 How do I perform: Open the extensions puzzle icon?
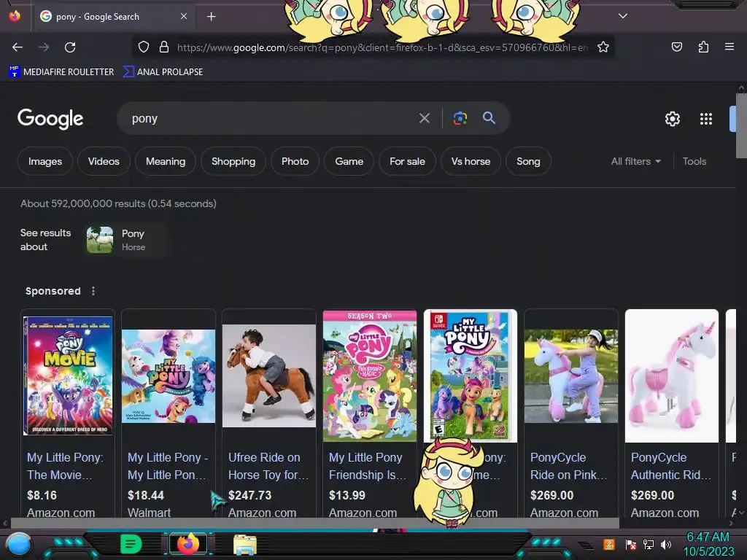pyautogui.click(x=703, y=47)
